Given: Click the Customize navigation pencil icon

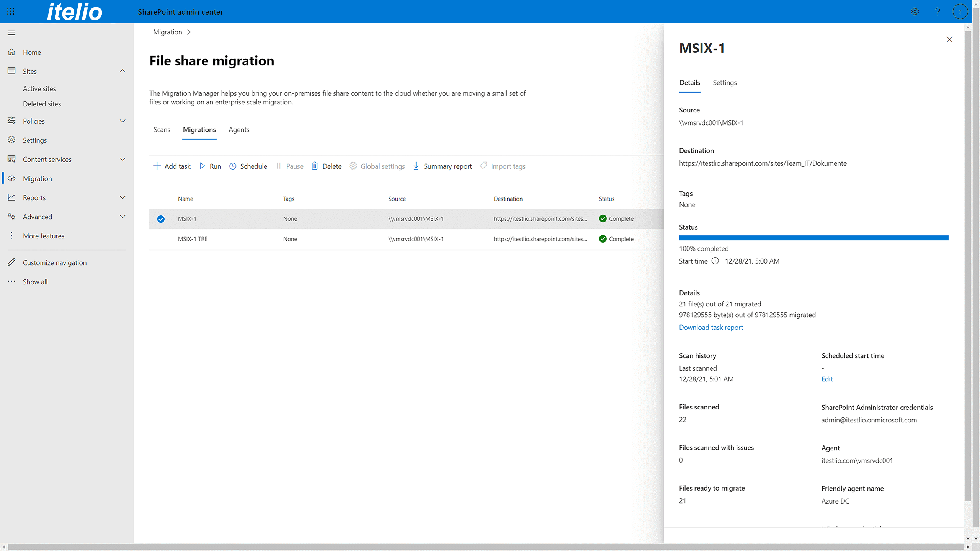Looking at the screenshot, I should pyautogui.click(x=12, y=262).
